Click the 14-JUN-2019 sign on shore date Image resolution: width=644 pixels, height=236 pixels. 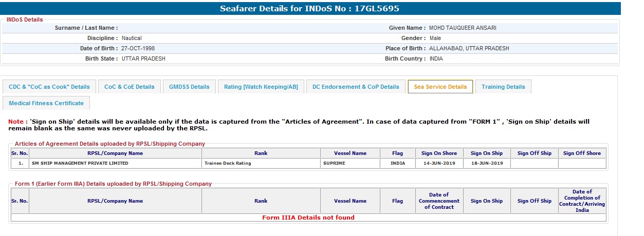coord(439,164)
